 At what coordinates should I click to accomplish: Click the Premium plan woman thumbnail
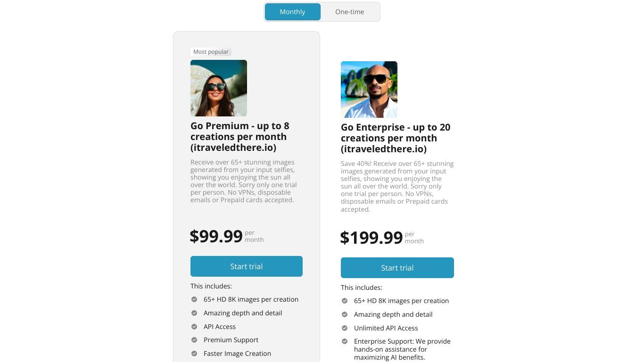pyautogui.click(x=219, y=88)
